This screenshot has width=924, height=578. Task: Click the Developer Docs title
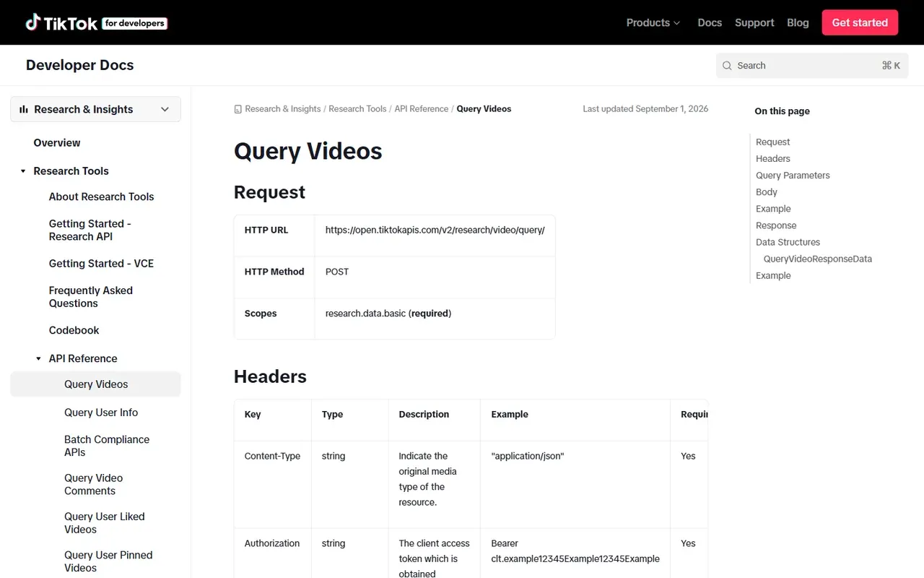[x=80, y=65]
